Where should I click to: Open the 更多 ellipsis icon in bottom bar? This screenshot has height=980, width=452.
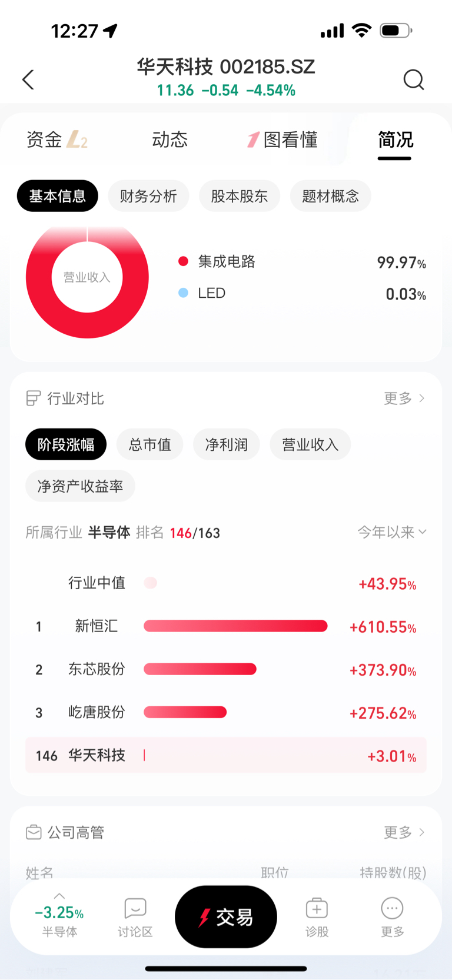[392, 909]
